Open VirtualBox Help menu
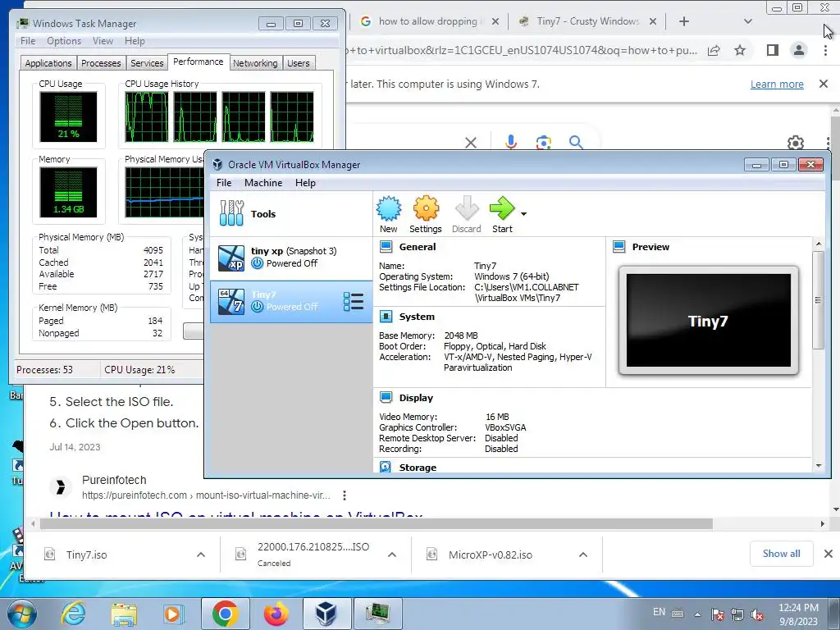 (305, 183)
